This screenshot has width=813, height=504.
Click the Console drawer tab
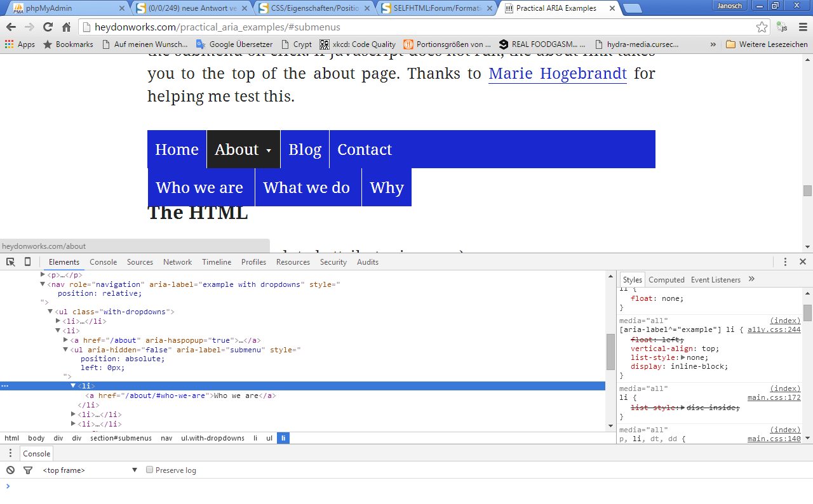point(36,453)
